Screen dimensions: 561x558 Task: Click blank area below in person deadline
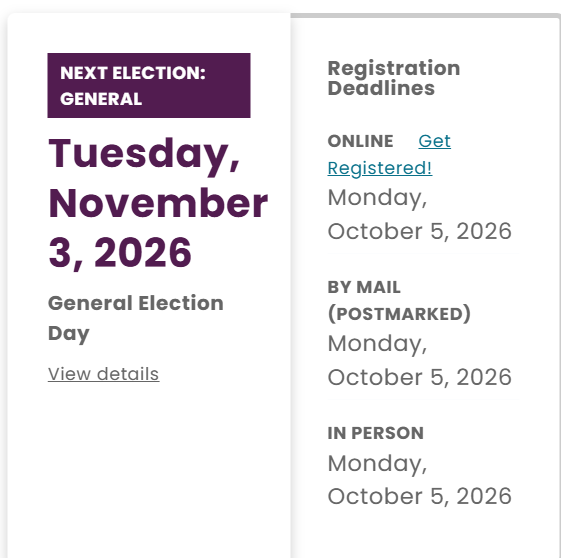[x=423, y=533]
